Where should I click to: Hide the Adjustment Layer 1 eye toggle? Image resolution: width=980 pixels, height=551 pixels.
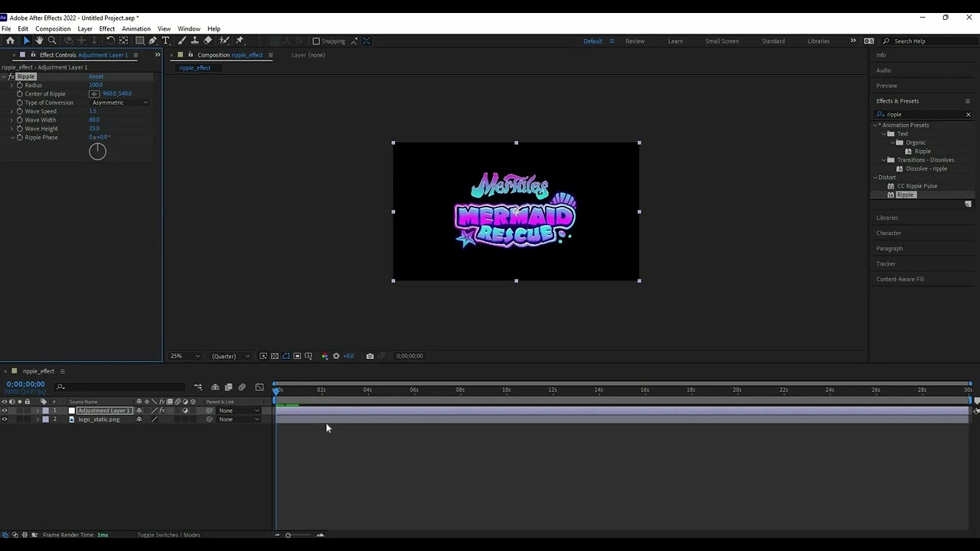[x=5, y=411]
